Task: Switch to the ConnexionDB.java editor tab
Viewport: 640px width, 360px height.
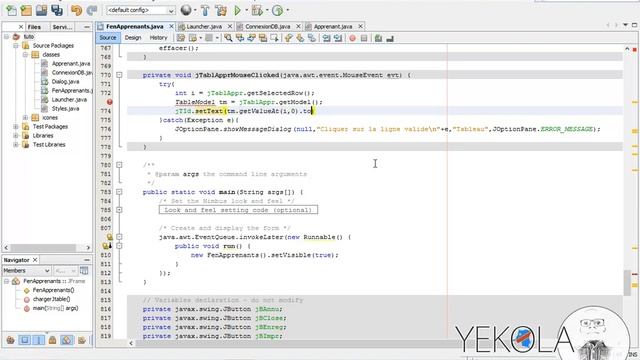Action: click(x=267, y=26)
